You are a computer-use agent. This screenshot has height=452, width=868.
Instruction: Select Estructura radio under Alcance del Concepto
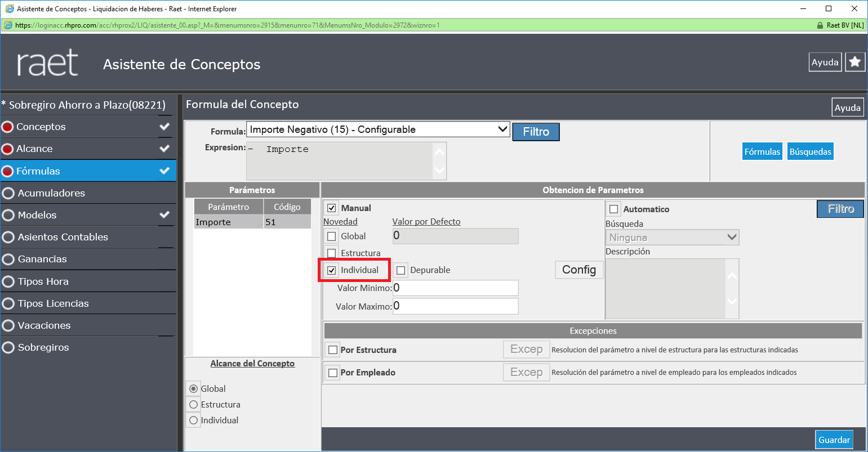[x=194, y=405]
